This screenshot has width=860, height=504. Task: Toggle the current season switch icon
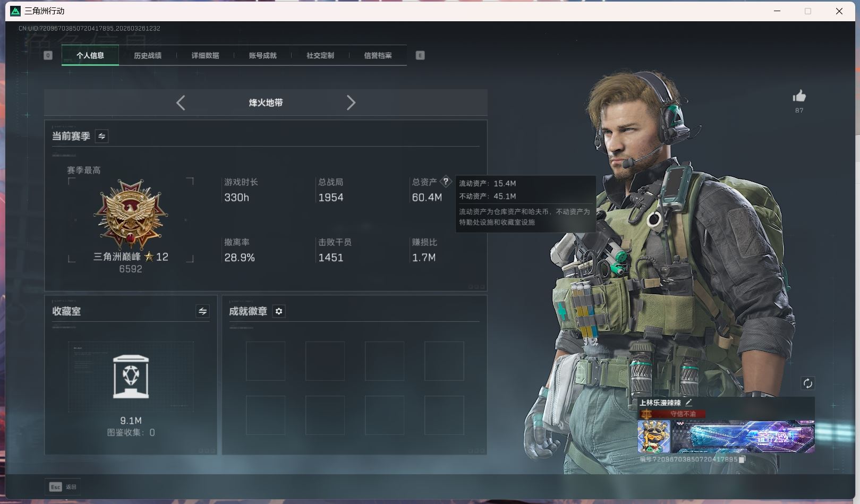point(101,136)
